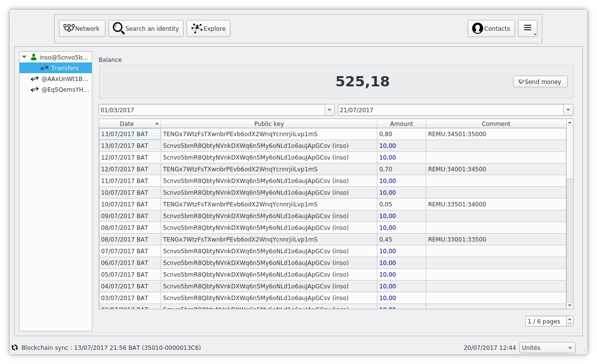
Task: Collapse the inso@5cnvo5b account tree
Action: tap(24, 57)
